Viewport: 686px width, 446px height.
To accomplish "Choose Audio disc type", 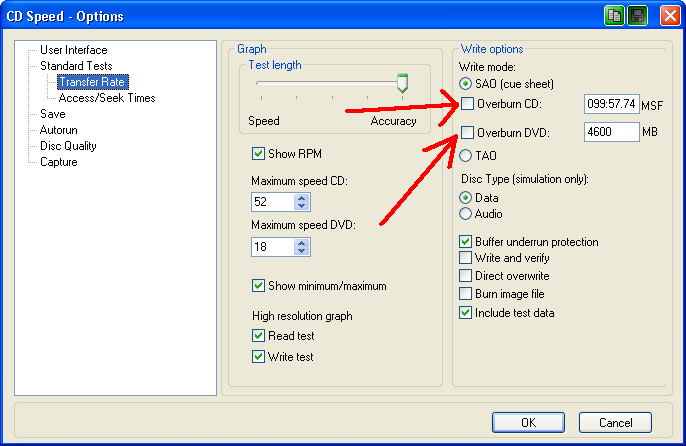I will point(467,213).
